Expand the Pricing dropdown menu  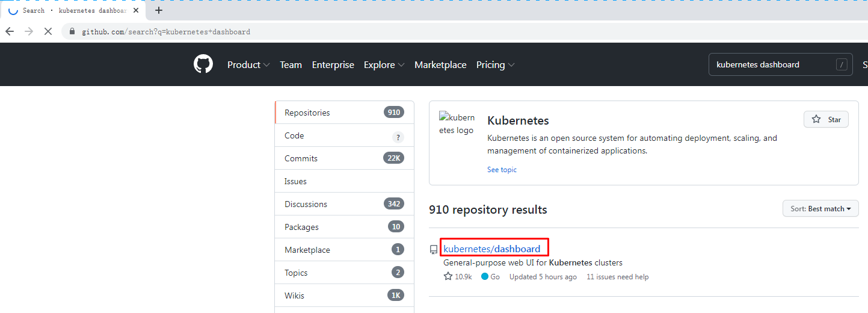point(496,64)
